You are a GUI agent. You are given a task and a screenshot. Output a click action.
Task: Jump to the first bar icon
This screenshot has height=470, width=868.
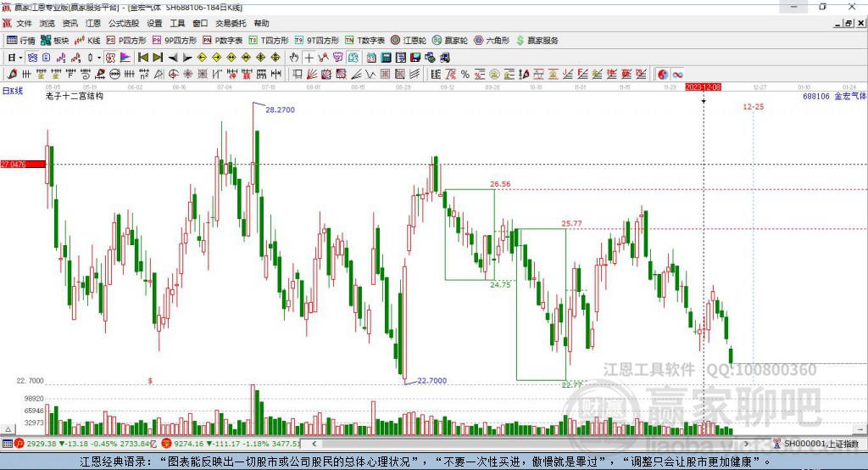[x=142, y=58]
